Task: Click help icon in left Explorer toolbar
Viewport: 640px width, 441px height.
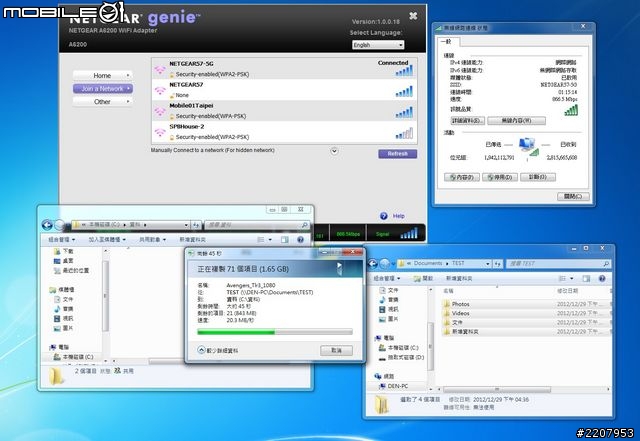Action: [x=300, y=240]
